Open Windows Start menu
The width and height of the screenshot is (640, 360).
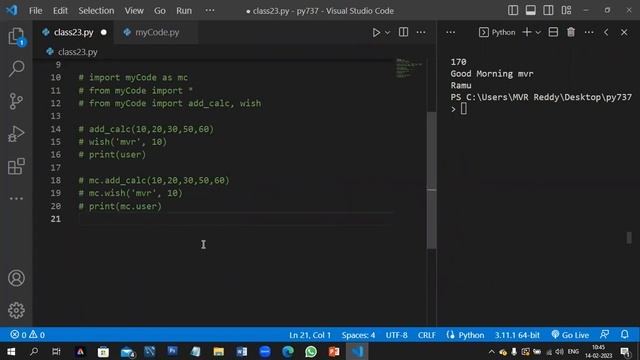pos(11,351)
